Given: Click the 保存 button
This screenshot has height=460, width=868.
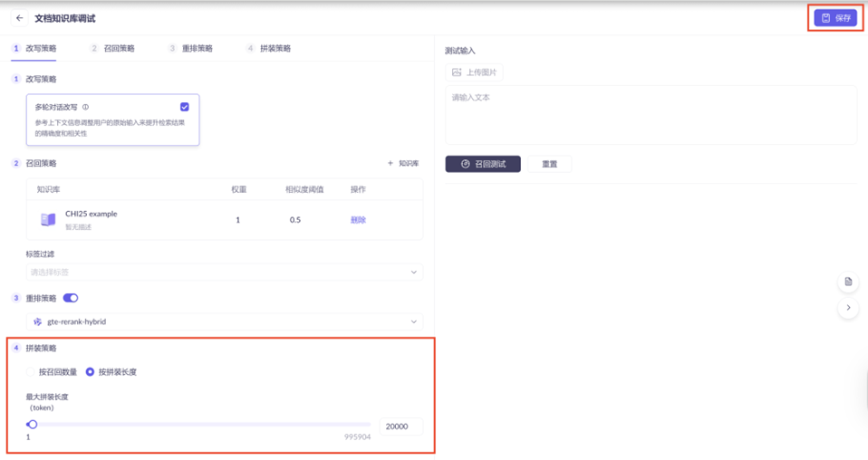Looking at the screenshot, I should click(x=835, y=18).
